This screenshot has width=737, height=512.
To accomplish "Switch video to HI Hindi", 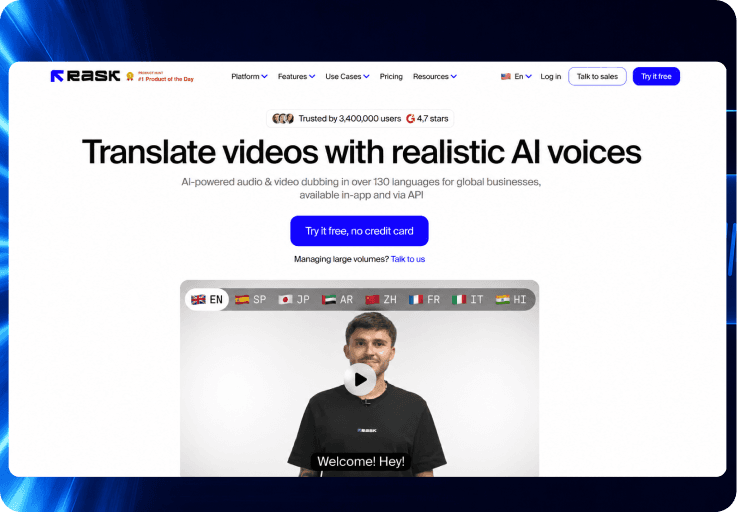I will pos(510,299).
